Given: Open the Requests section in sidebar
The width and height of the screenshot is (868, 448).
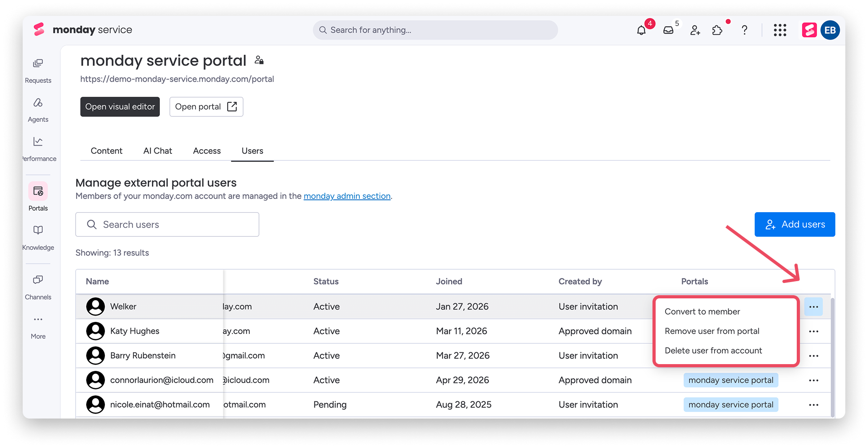Looking at the screenshot, I should coord(38,71).
